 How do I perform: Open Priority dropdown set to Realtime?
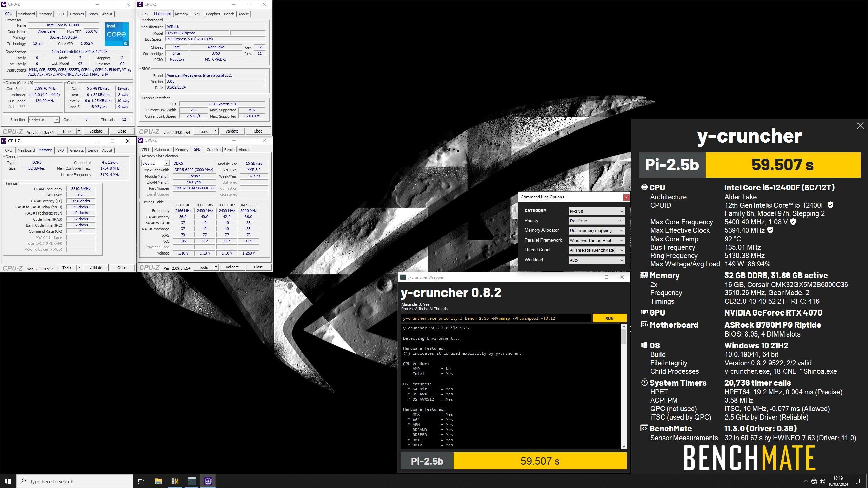click(x=596, y=221)
